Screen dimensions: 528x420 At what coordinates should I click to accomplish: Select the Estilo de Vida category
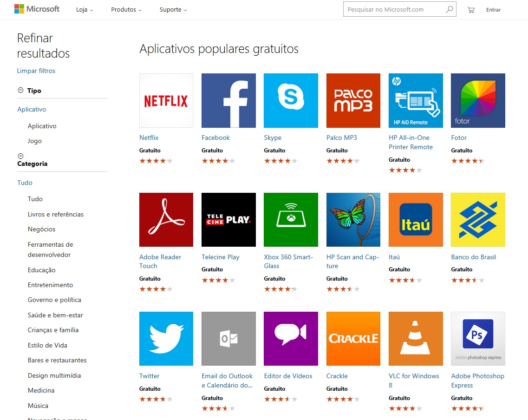[x=47, y=345]
